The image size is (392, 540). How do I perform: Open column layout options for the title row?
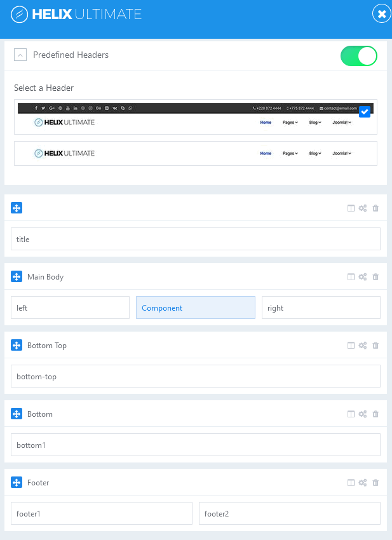tap(351, 208)
